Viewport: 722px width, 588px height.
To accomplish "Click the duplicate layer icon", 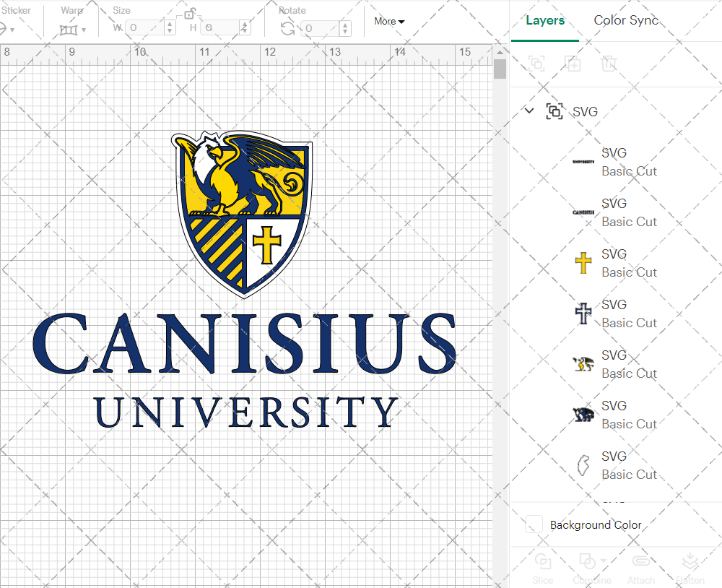I will point(573,64).
